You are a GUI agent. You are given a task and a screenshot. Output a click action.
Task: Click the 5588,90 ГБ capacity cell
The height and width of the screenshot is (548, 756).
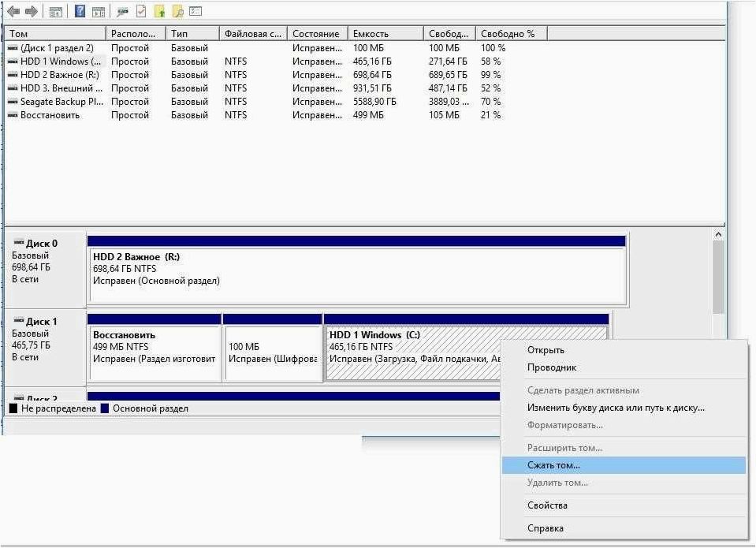(374, 102)
